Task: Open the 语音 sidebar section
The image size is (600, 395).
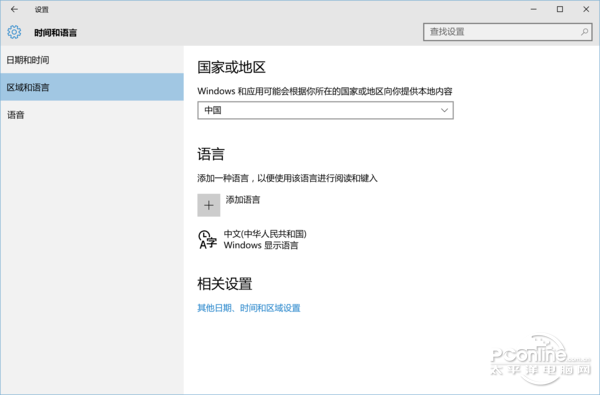Action: (92, 115)
